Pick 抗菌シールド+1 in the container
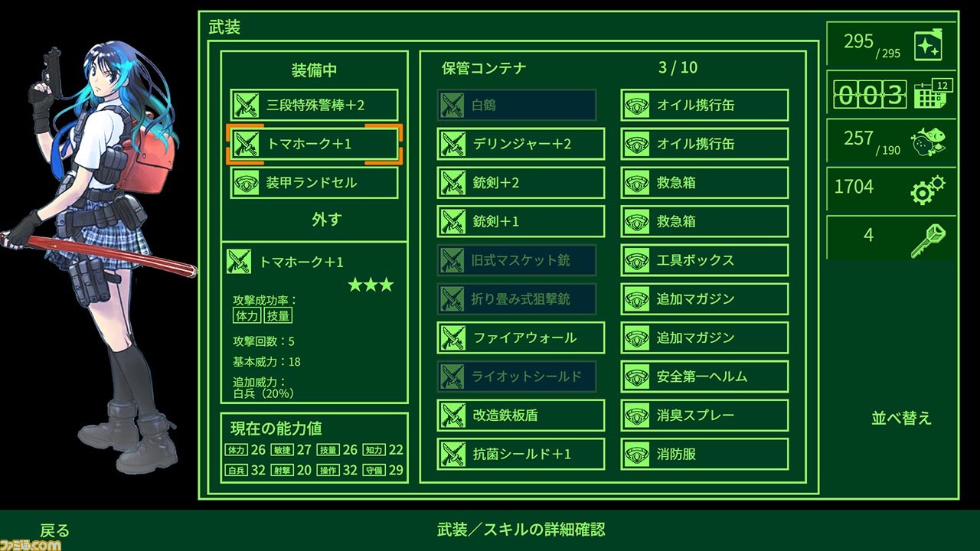 pos(521,454)
